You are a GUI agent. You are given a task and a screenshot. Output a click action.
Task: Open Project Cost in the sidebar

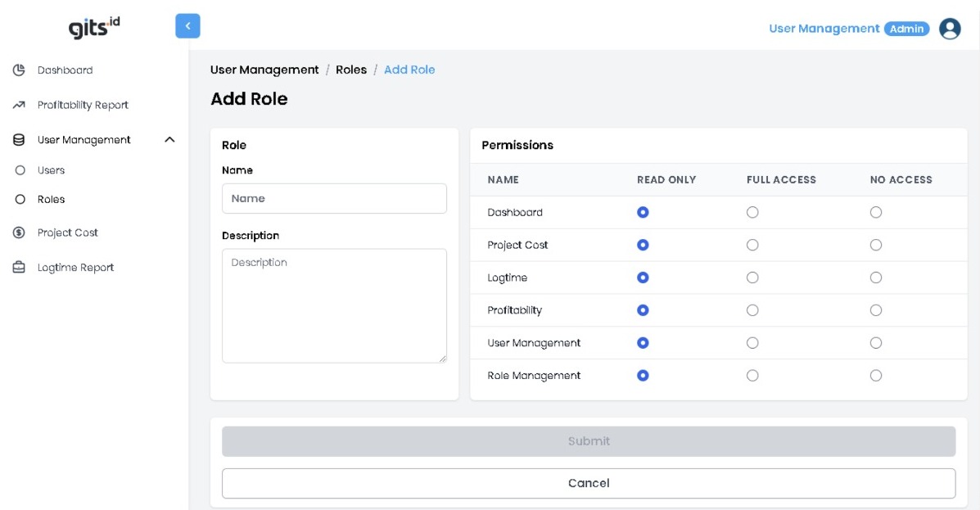pyautogui.click(x=67, y=232)
